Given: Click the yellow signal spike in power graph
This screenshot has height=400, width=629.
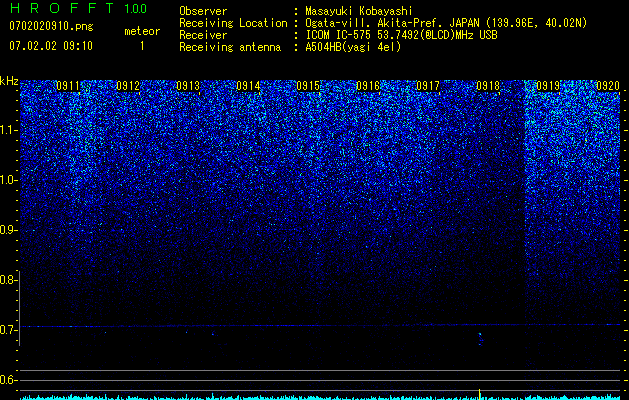Looking at the screenshot, I should point(479,394).
